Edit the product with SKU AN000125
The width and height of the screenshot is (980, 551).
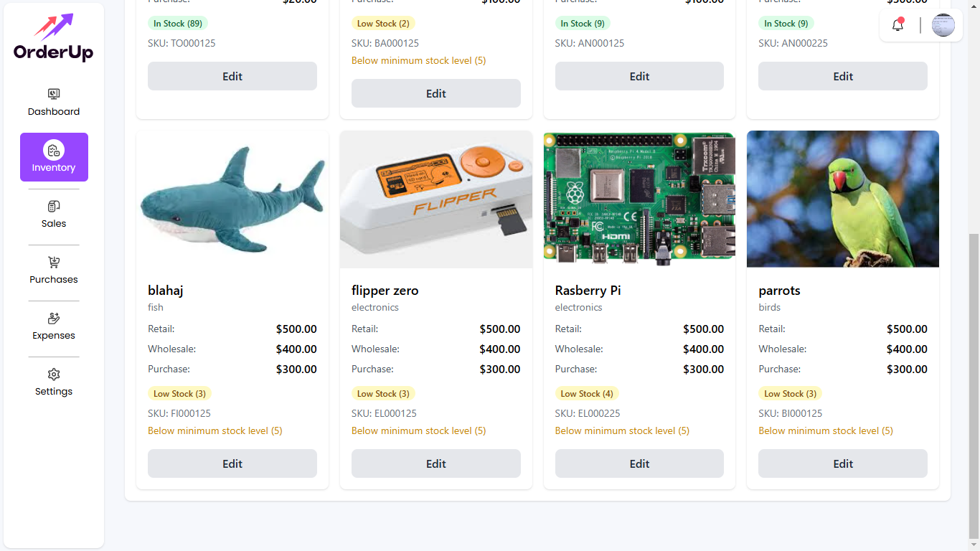639,76
